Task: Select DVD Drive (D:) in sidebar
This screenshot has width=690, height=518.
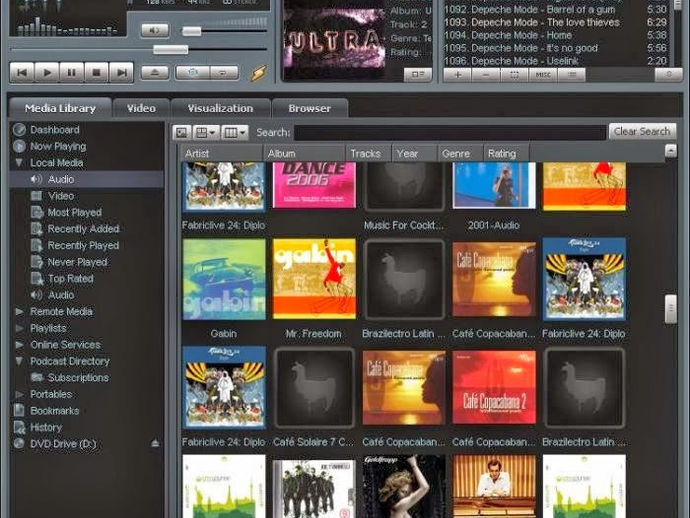Action: tap(63, 444)
